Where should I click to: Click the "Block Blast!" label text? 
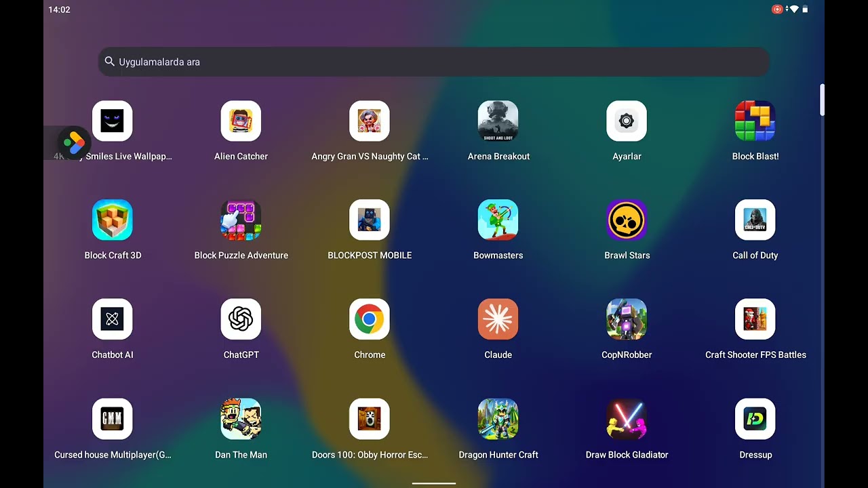[755, 157]
